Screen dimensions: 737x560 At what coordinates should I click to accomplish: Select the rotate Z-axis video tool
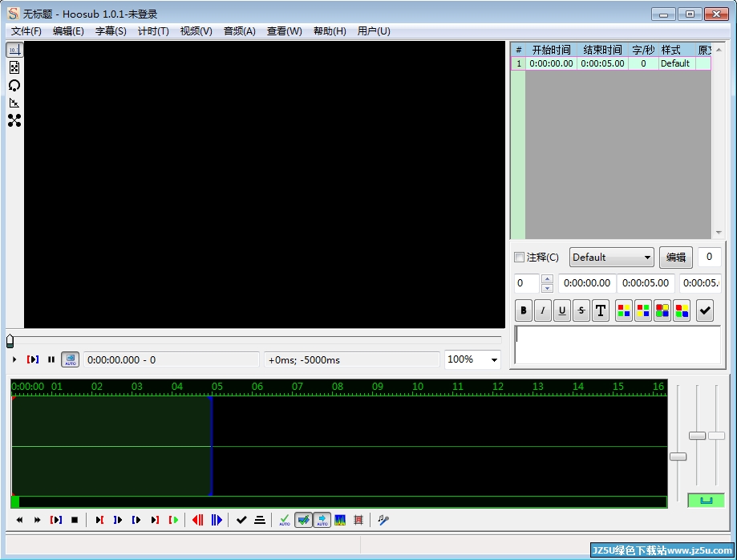click(14, 85)
